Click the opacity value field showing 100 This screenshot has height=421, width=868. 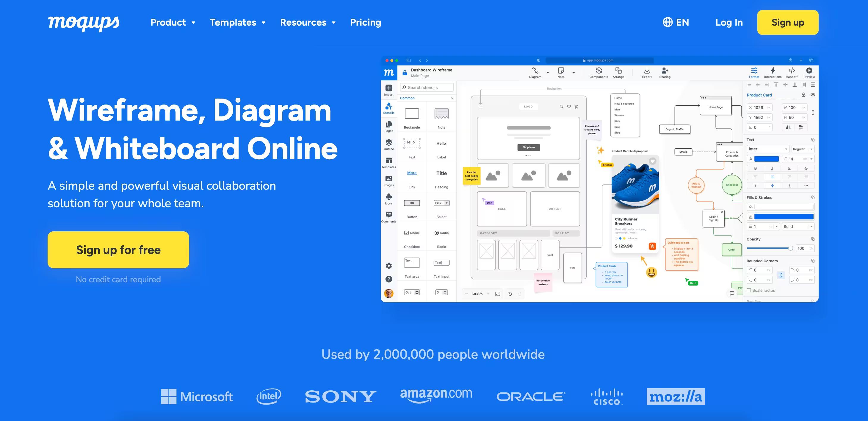click(x=804, y=248)
